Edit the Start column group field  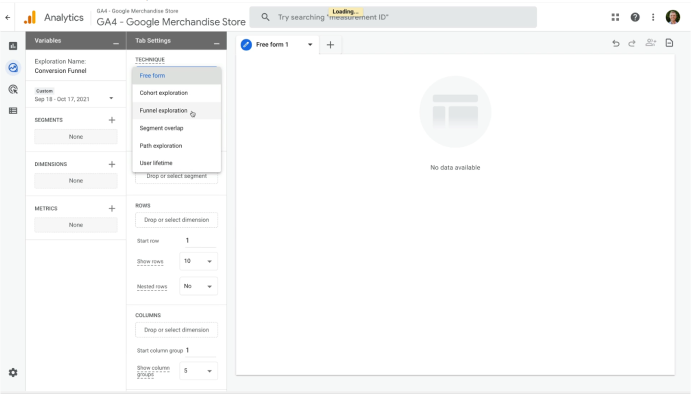[x=201, y=350]
